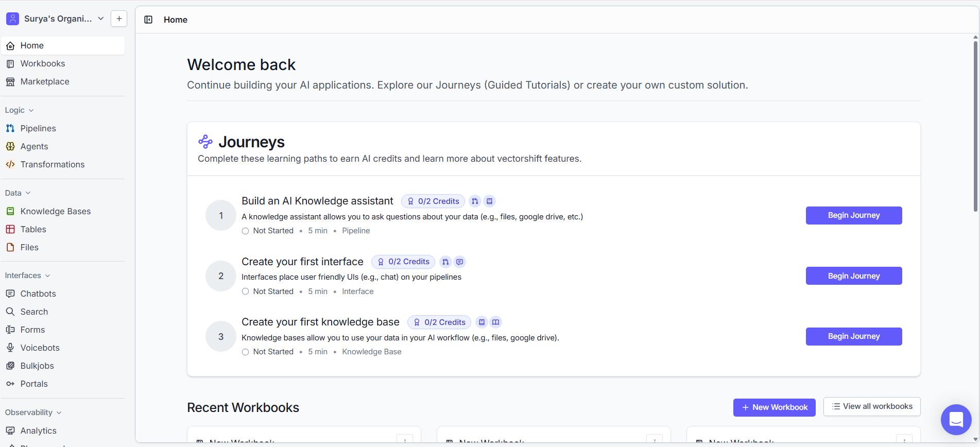Click 'Create your first knowledge base' title
Viewport: 980px width, 447px height.
[x=320, y=322]
